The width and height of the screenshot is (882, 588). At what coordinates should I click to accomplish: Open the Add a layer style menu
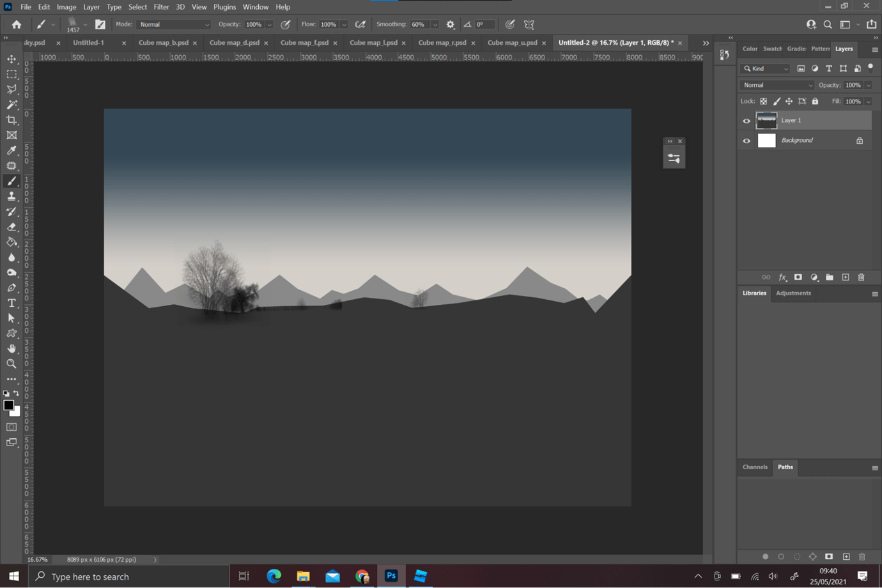pyautogui.click(x=782, y=277)
